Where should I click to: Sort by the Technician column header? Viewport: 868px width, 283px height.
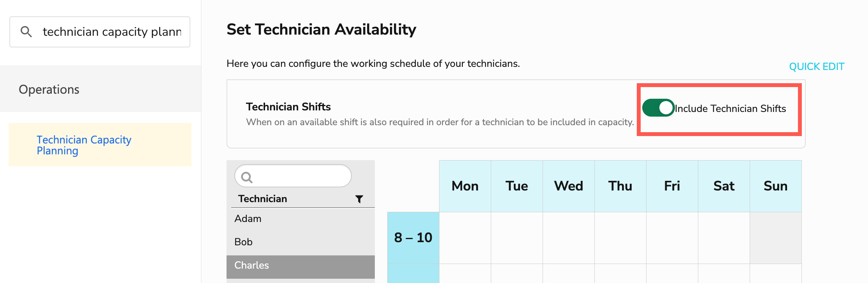pos(262,199)
